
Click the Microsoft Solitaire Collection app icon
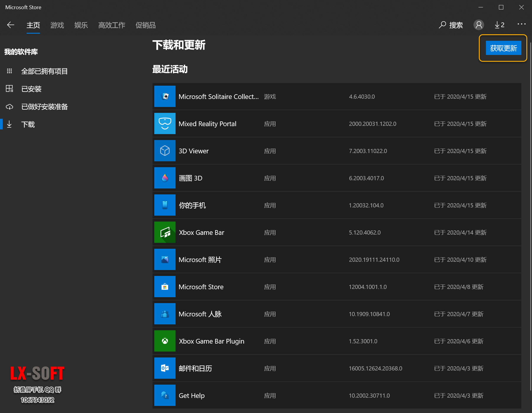[165, 97]
